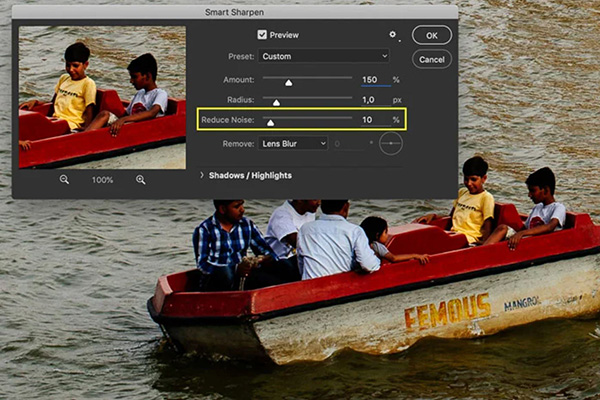The width and height of the screenshot is (600, 400).
Task: Click the preview thumbnail image
Action: (102, 97)
